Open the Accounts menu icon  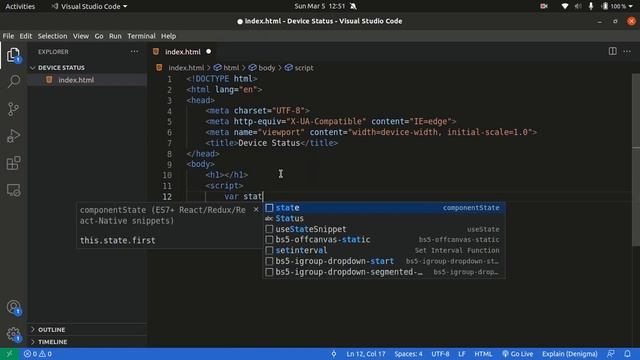click(x=13, y=307)
